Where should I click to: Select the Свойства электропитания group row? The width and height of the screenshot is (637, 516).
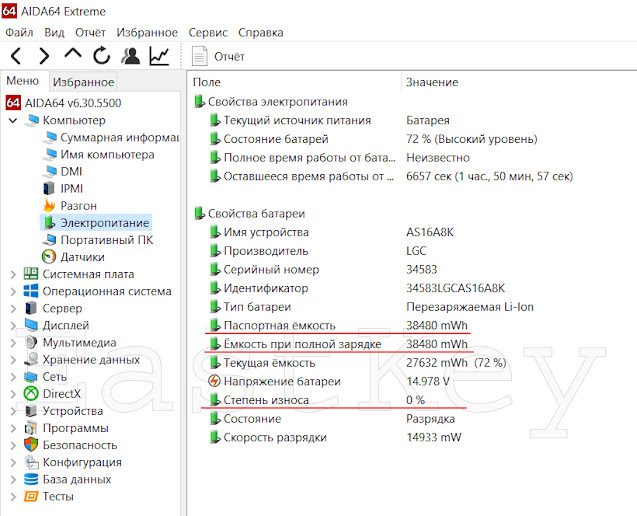point(271,102)
